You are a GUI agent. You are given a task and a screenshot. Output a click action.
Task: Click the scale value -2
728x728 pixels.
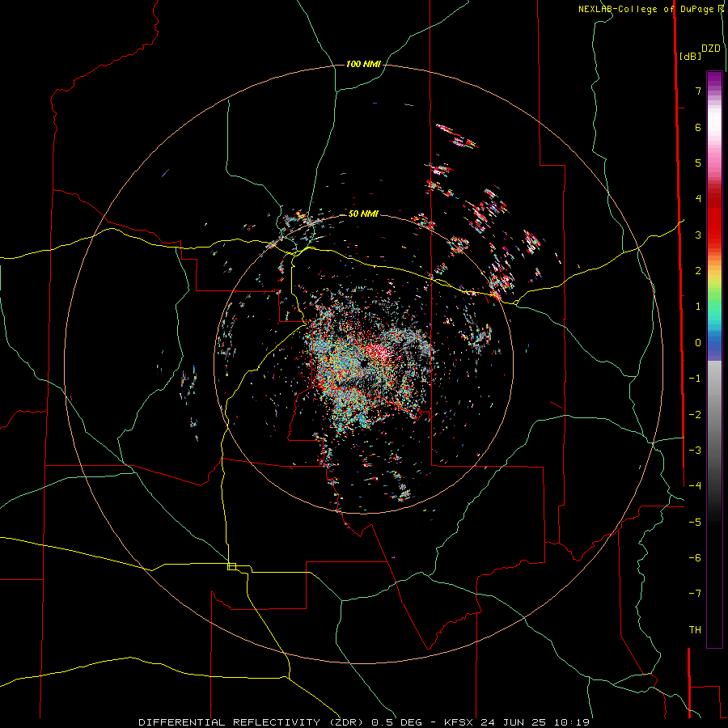[695, 415]
